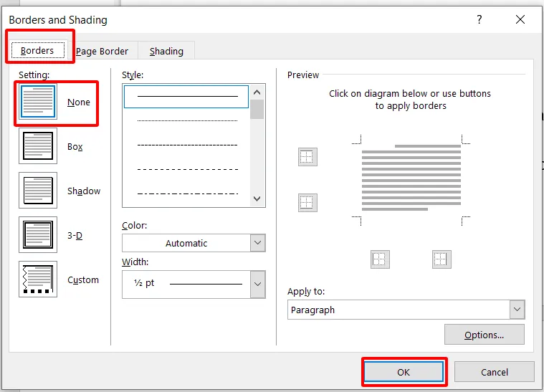Select the solid line style in list
The image size is (544, 392).
tap(186, 96)
